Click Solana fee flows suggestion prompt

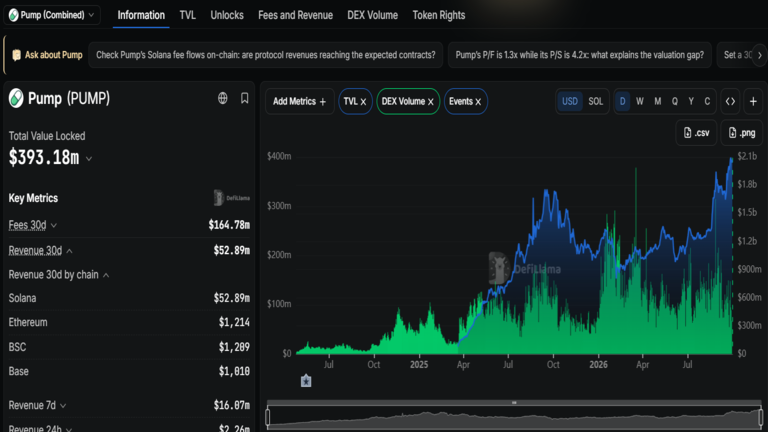click(x=265, y=55)
